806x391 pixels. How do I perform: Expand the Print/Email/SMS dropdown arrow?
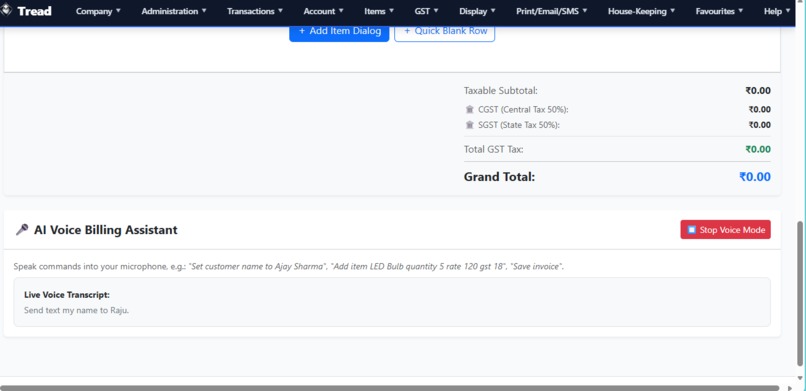[x=585, y=10]
